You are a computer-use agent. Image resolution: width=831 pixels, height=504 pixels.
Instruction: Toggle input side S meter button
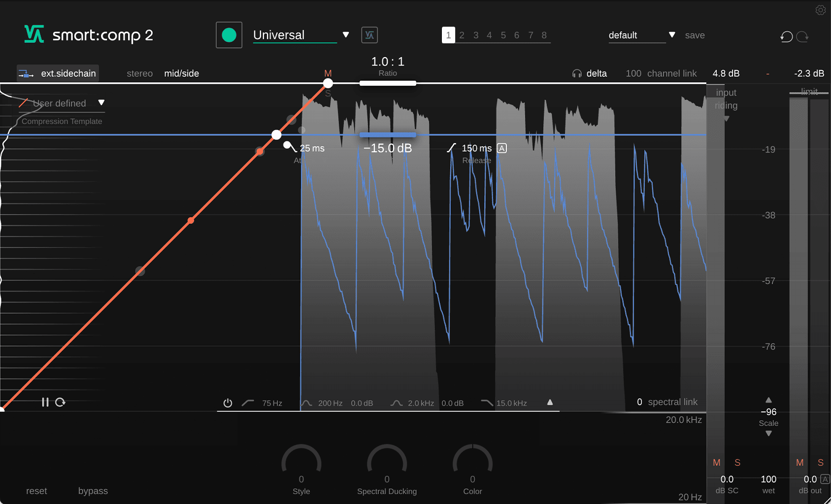click(x=737, y=463)
